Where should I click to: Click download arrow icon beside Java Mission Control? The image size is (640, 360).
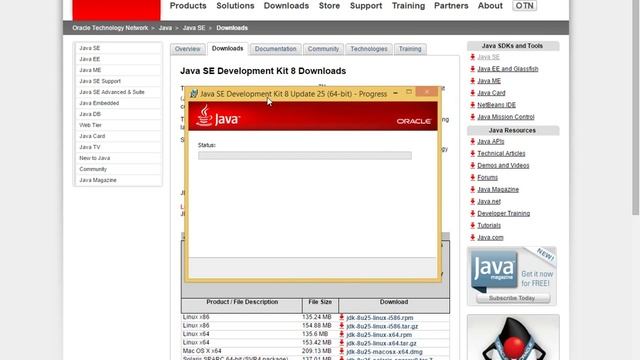[472, 117]
